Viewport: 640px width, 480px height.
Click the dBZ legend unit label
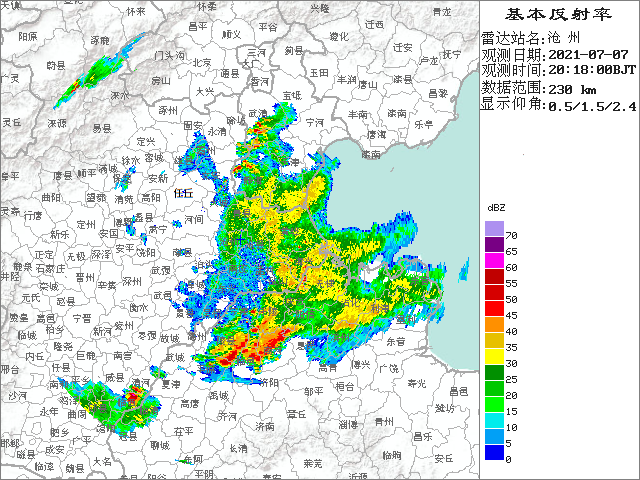[496, 206]
